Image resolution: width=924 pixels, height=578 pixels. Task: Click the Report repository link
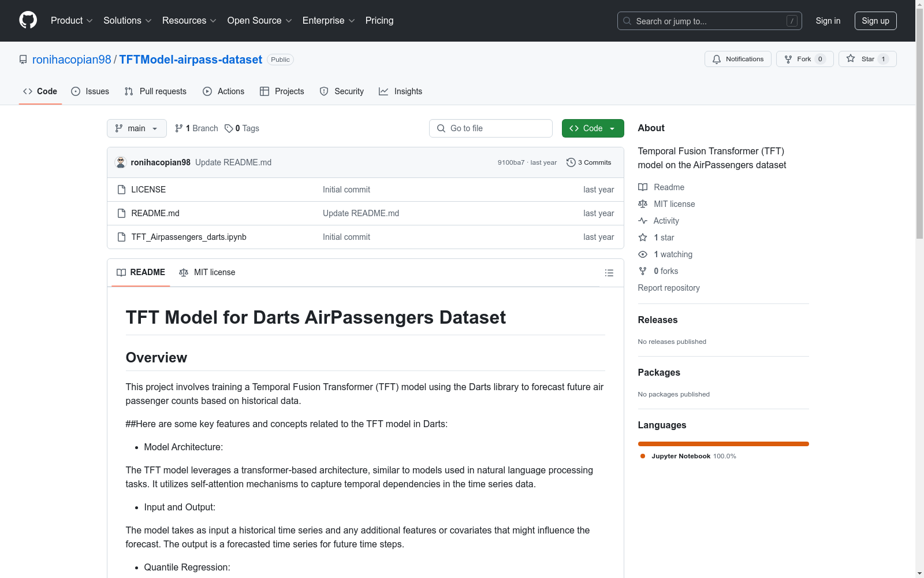669,288
